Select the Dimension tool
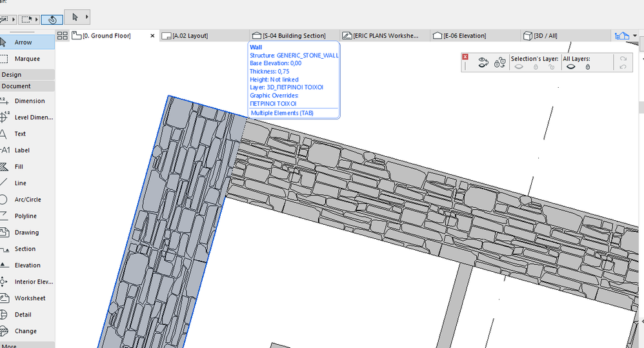 (x=29, y=101)
